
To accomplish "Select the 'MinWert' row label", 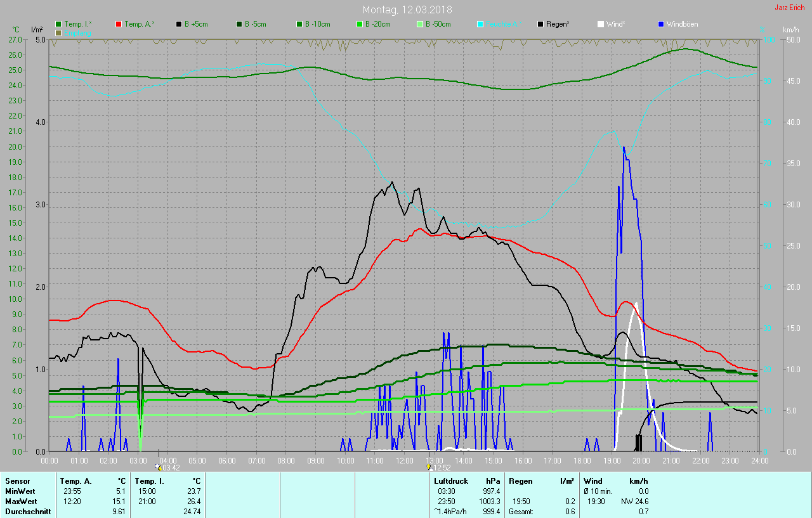I will pos(20,491).
